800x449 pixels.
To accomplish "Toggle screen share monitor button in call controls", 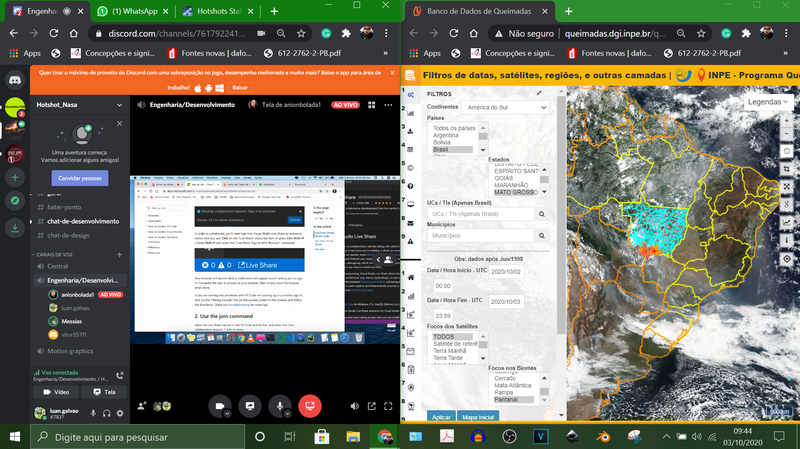I will (250, 406).
